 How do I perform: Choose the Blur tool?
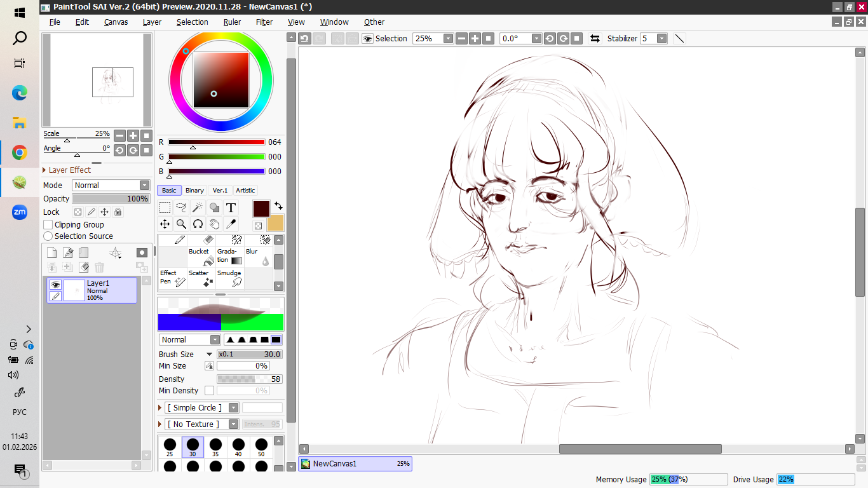click(259, 257)
